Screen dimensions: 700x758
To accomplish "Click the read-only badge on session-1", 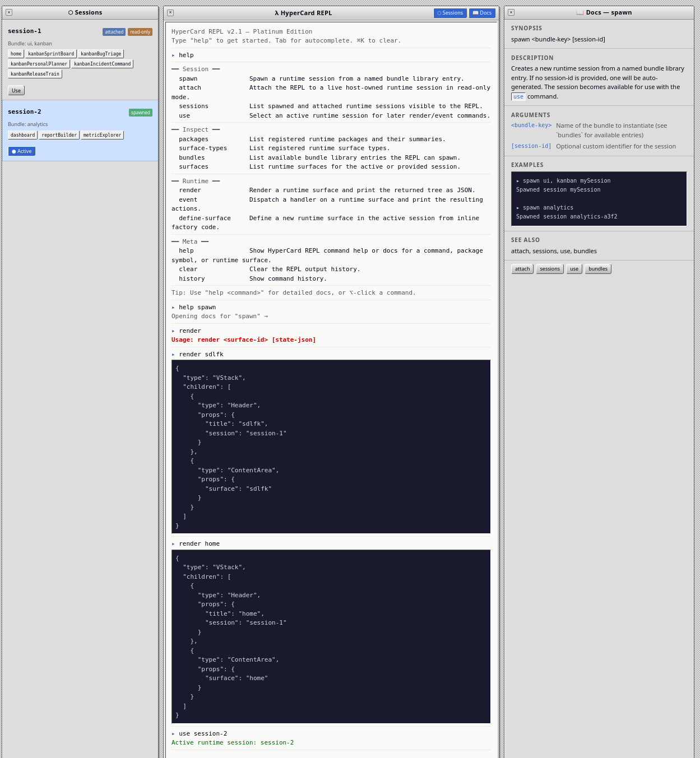I will point(140,32).
